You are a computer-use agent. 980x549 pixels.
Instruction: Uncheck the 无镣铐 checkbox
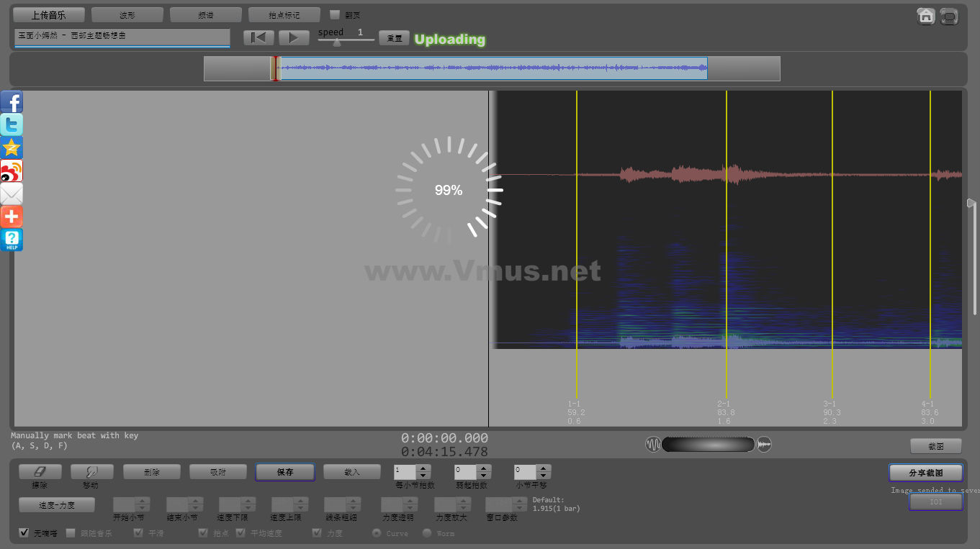point(24,533)
